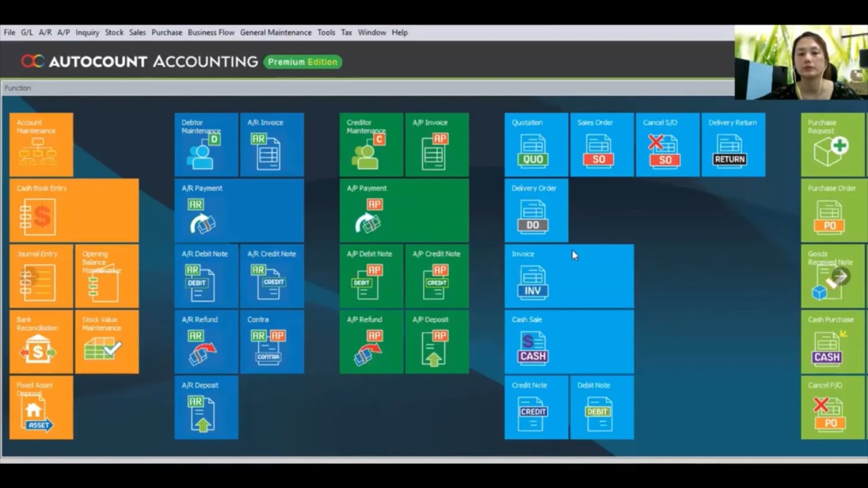Open the A/P menu
The height and width of the screenshot is (488, 868).
64,33
